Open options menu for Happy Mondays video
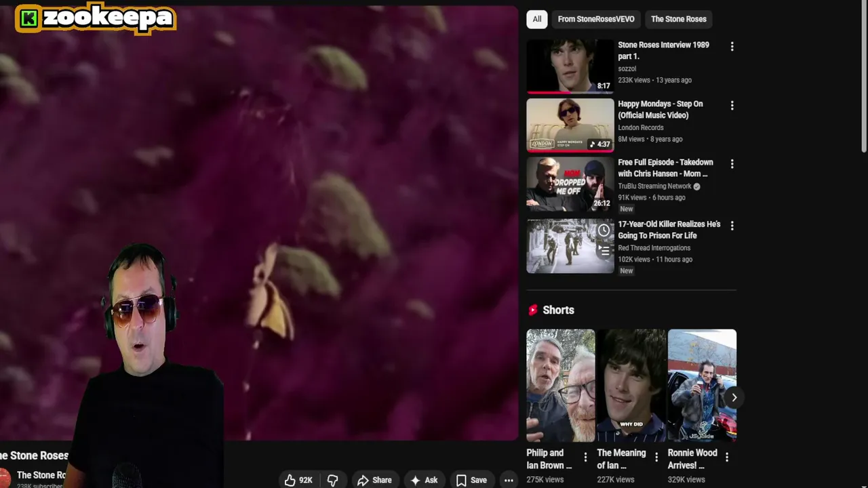 point(732,106)
